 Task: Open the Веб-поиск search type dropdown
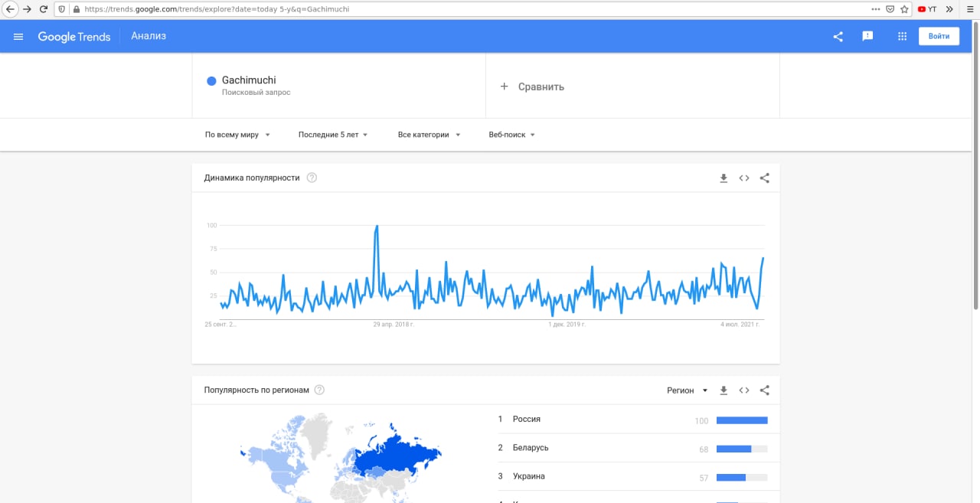(x=511, y=135)
